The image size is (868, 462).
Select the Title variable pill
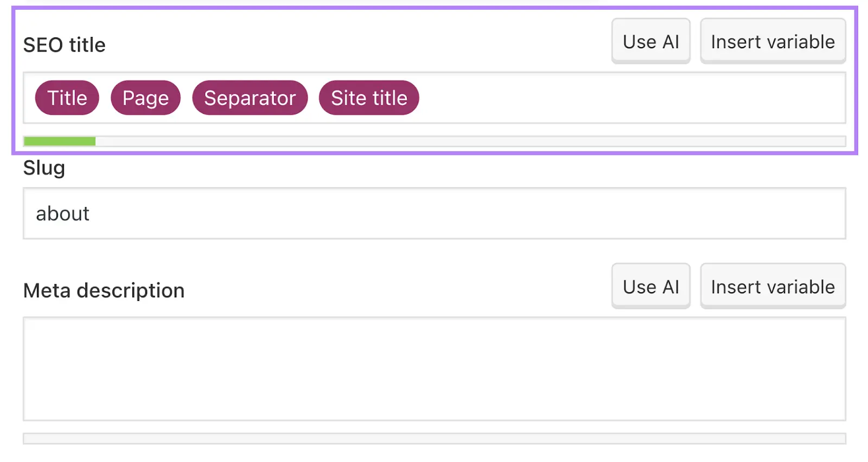[67, 98]
